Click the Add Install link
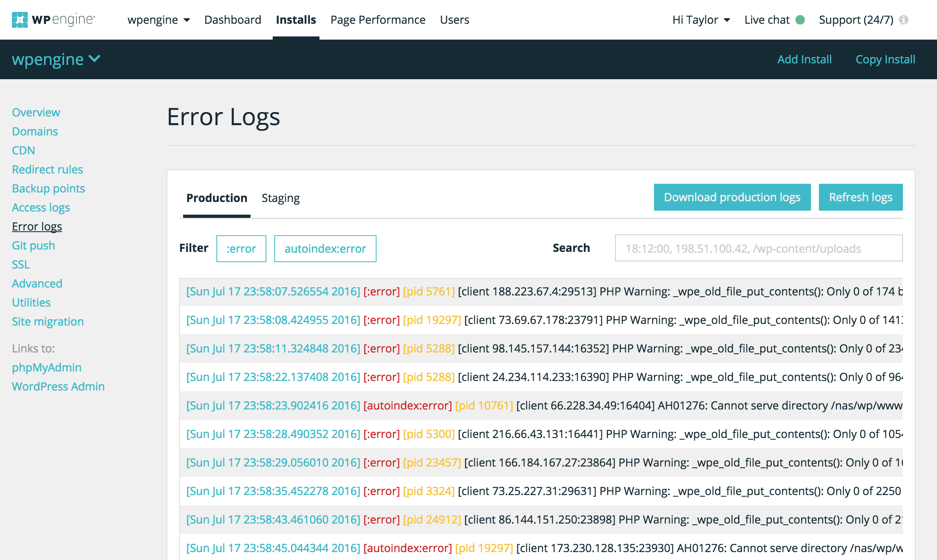 coord(804,59)
